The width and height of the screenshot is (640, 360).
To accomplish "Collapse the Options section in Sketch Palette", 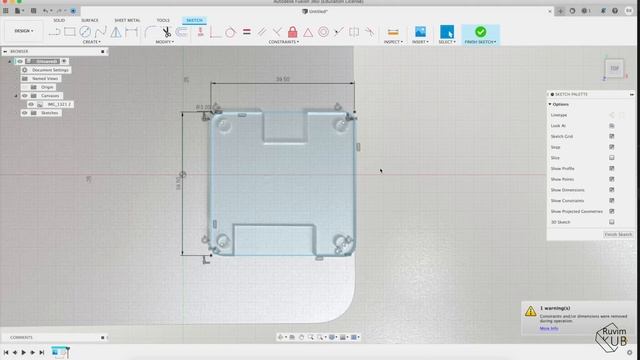I will [x=550, y=104].
